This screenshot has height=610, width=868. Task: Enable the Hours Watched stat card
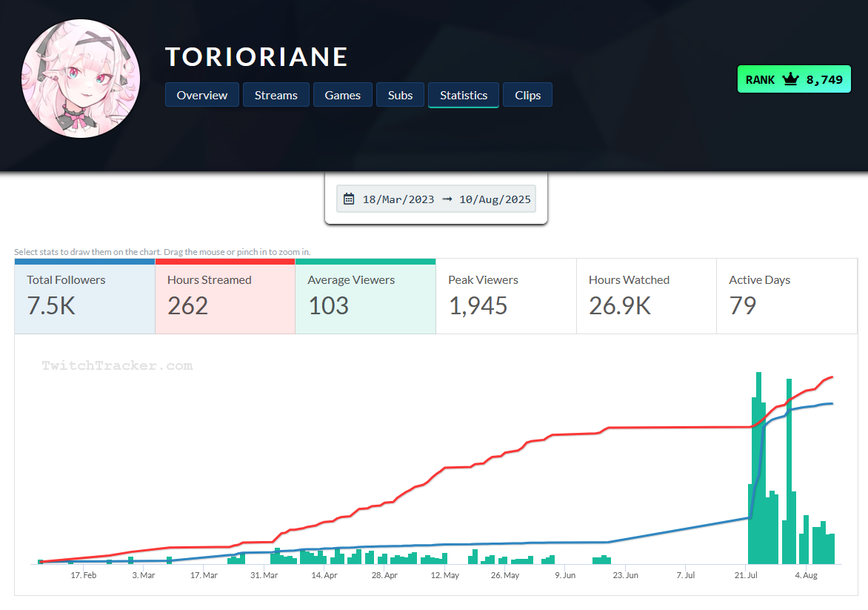tap(647, 296)
